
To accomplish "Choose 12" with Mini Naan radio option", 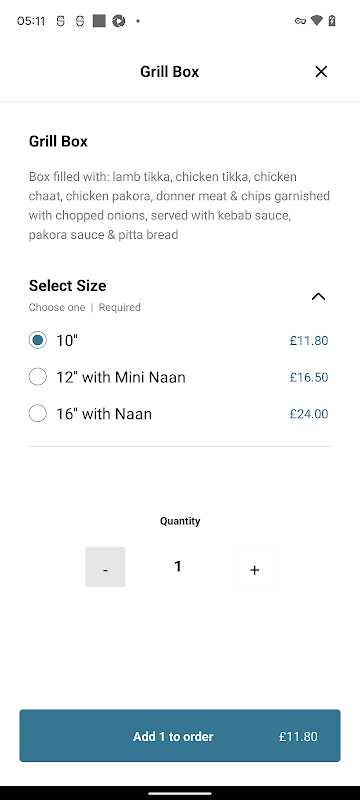I will pos(38,377).
